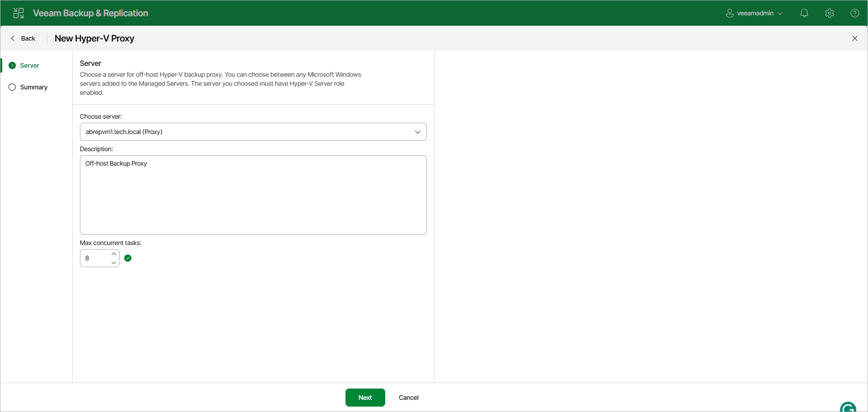Open the Choose server dropdown
The image size is (868, 412).
pos(253,132)
